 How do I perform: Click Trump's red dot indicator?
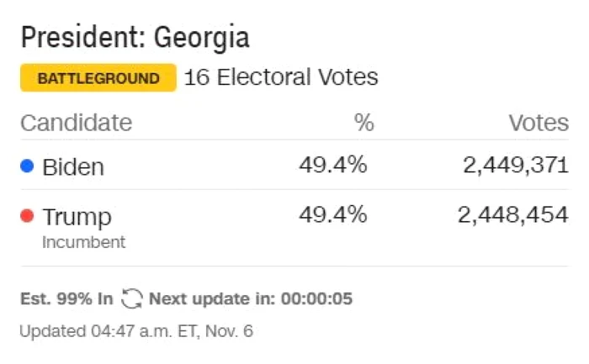tap(27, 216)
